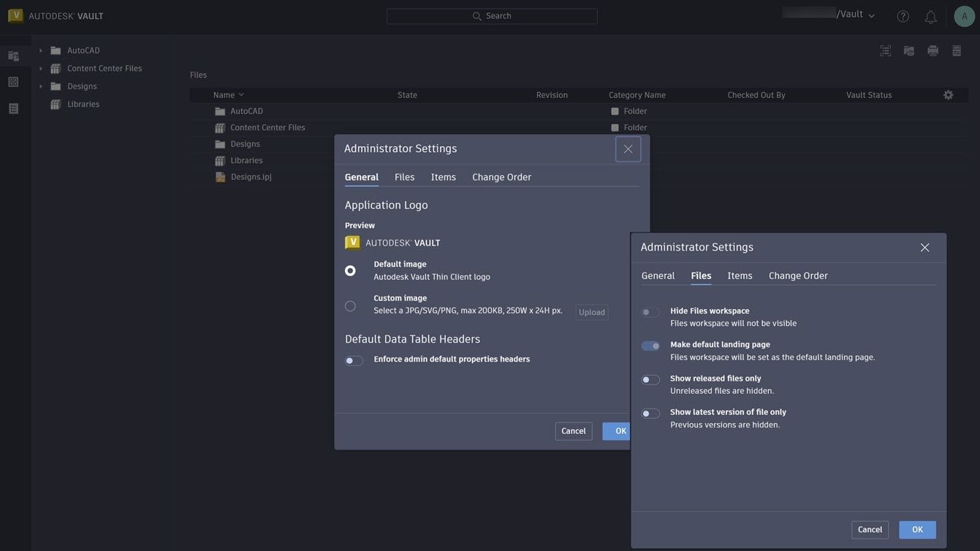Expand the Content Center Files tree node
The height and width of the screenshot is (551, 980).
(x=41, y=69)
